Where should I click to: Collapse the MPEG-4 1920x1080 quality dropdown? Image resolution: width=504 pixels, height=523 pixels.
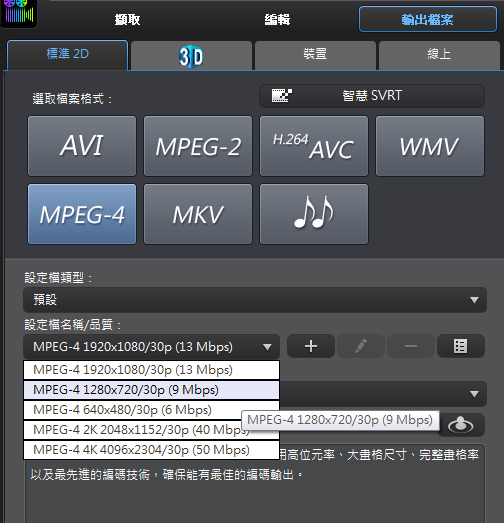tap(151, 347)
